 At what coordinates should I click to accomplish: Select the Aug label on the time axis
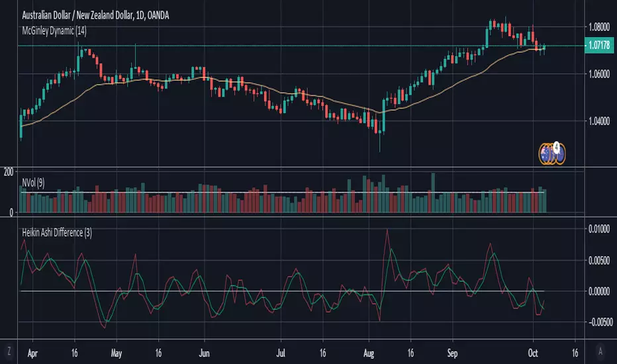tap(369, 353)
